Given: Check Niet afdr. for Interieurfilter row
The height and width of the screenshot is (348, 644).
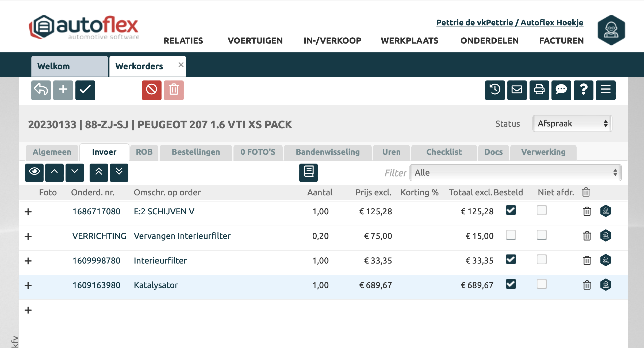Looking at the screenshot, I should 541,260.
